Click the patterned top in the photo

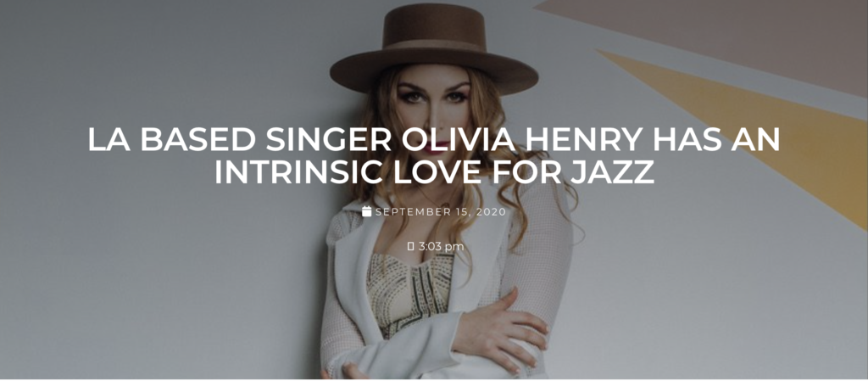pyautogui.click(x=409, y=293)
